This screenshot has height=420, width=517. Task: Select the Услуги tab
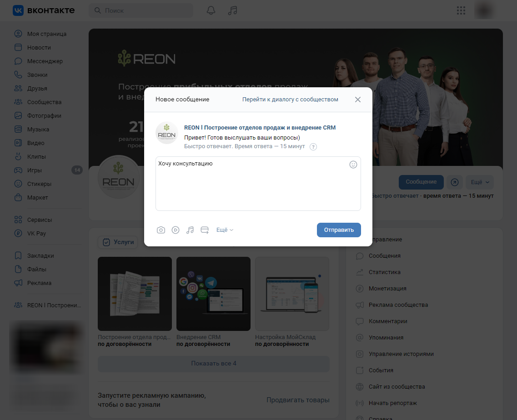pyautogui.click(x=118, y=242)
